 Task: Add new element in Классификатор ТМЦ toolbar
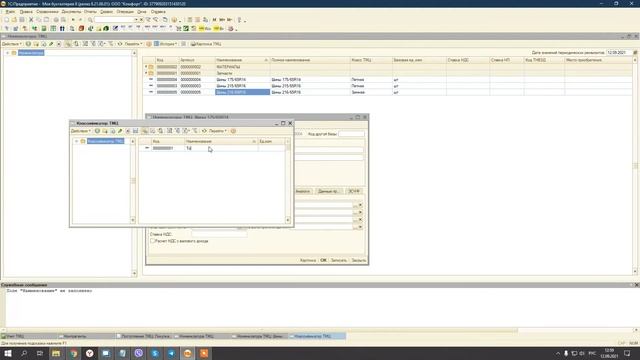pyautogui.click(x=97, y=131)
